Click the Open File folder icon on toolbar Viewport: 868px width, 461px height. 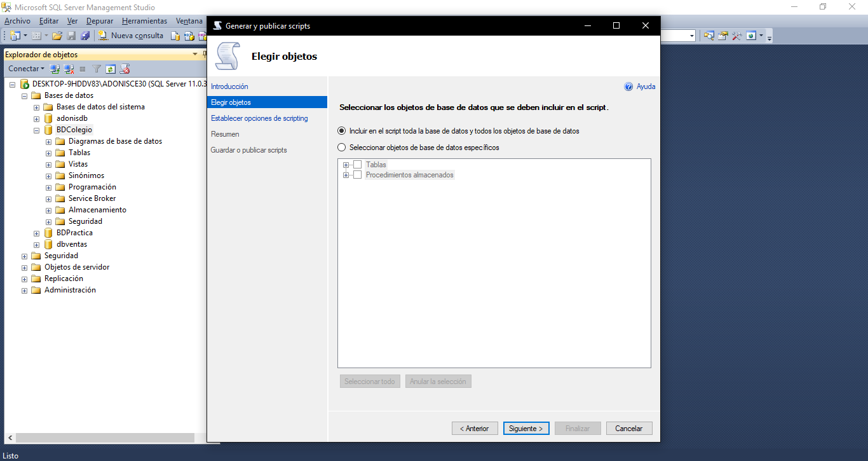coord(57,36)
